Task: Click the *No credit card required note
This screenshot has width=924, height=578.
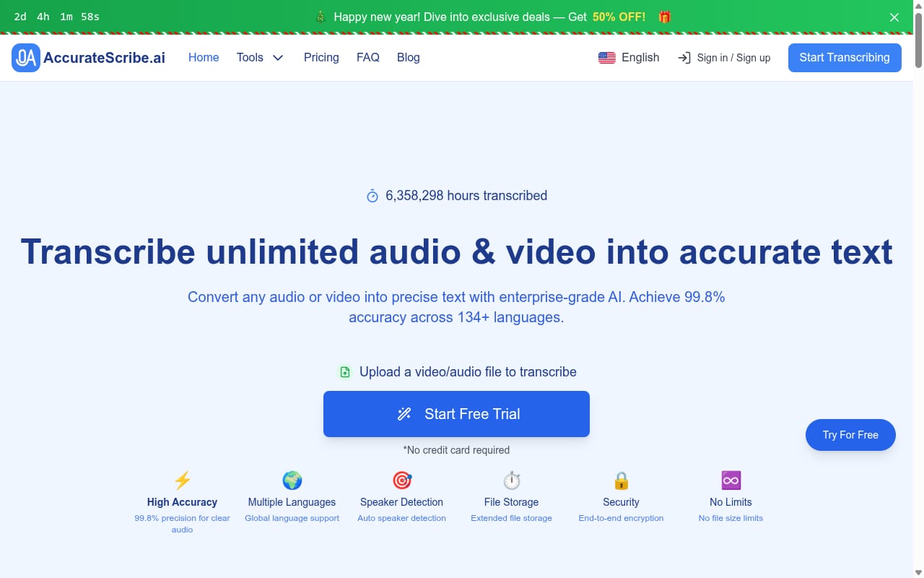Action: click(x=456, y=450)
